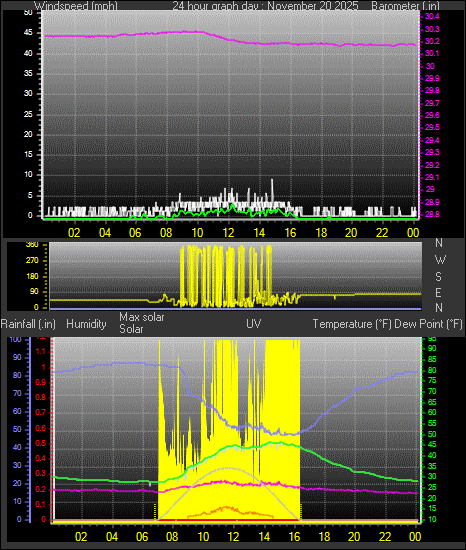
Task: Select the 45 mark on windspeed axis
Action: (28, 33)
